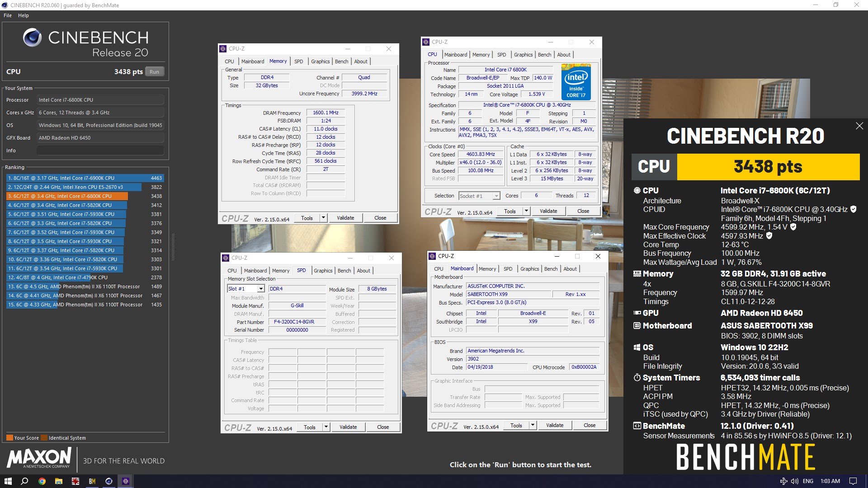The image size is (868, 488).
Task: Open Graphics tab in Memory CPU-Z window
Action: point(320,61)
